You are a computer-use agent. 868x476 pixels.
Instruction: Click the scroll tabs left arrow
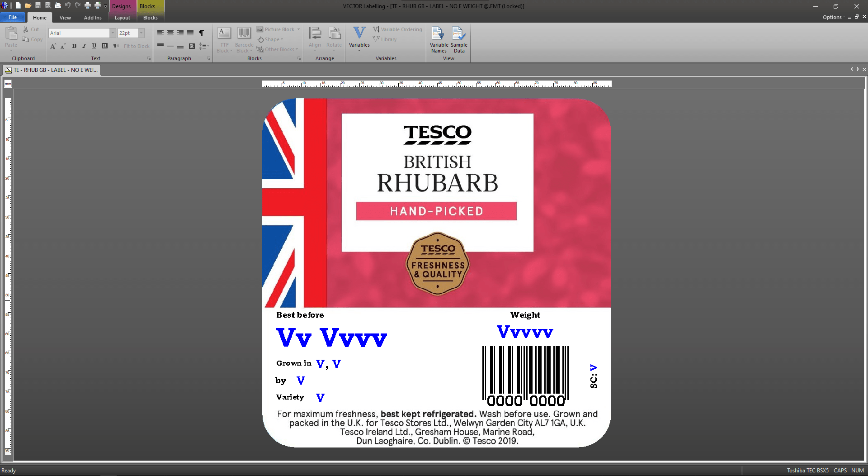[x=852, y=69]
